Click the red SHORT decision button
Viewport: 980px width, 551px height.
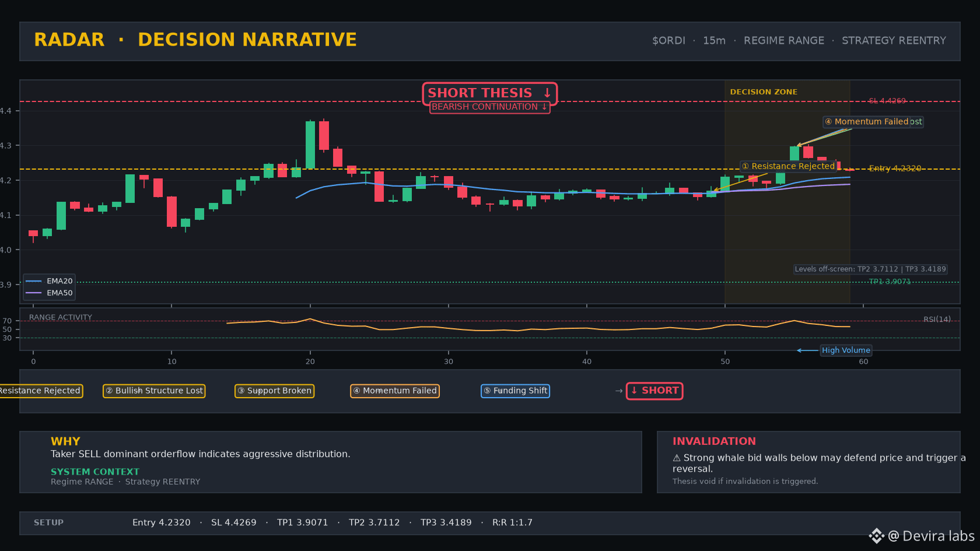point(654,391)
